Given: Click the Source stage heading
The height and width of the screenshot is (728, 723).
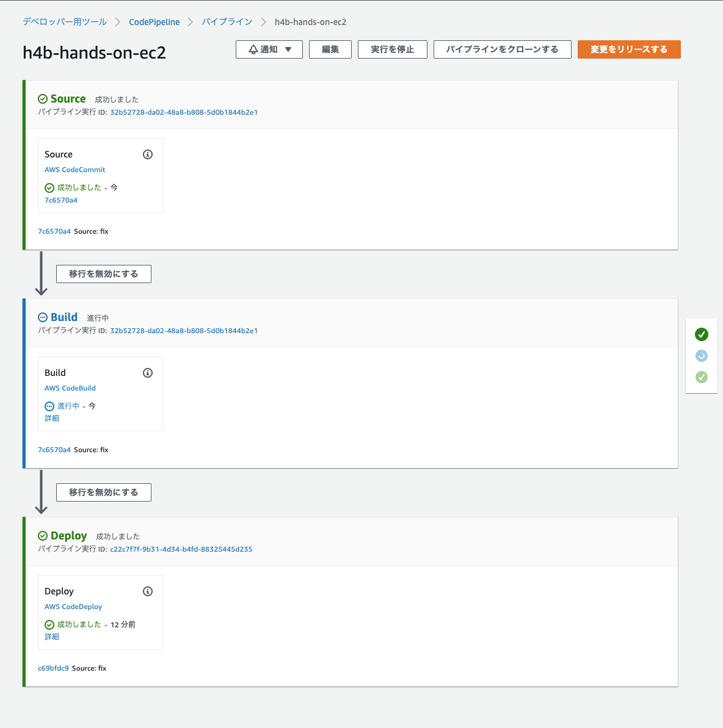Looking at the screenshot, I should pyautogui.click(x=68, y=99).
